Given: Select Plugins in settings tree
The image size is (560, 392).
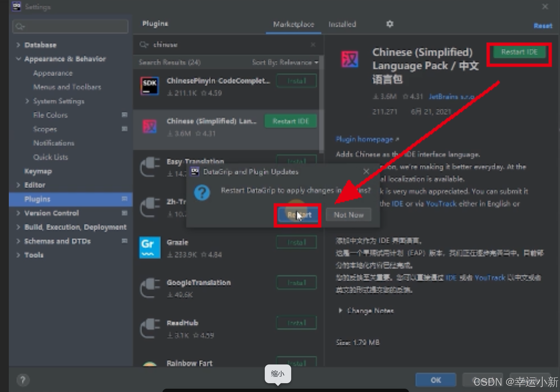Looking at the screenshot, I should tap(71, 199).
